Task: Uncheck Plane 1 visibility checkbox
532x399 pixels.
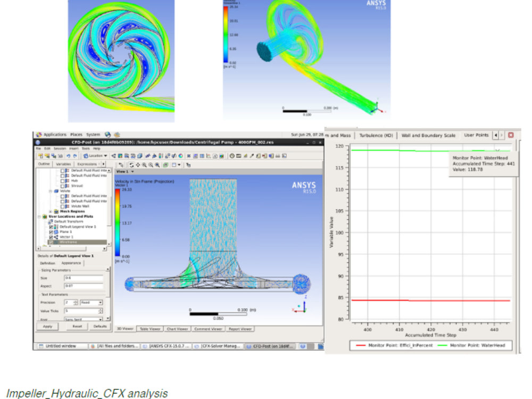Action: (51, 232)
